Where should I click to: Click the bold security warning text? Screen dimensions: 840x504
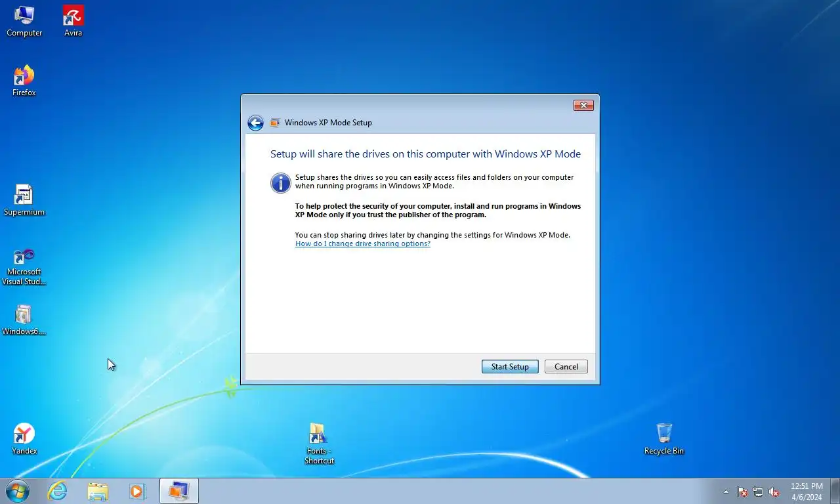[x=438, y=211]
